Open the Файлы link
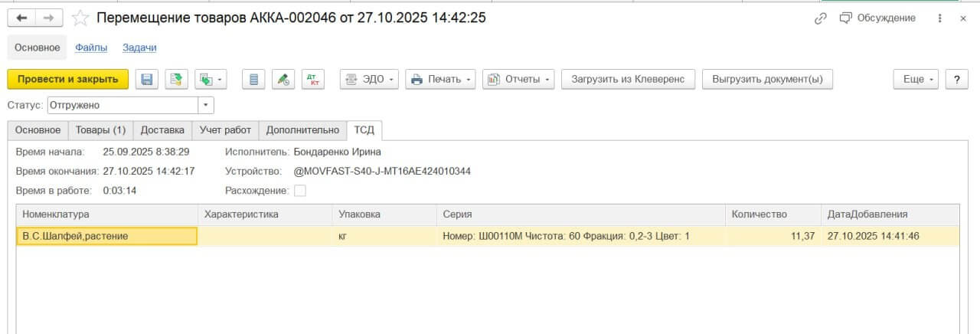The width and height of the screenshot is (980, 334). pos(91,47)
